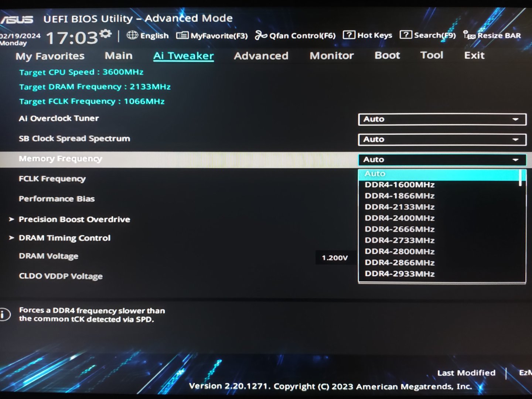Select the CLDO VDDP Voltage setting
Image resolution: width=532 pixels, height=399 pixels.
coord(61,276)
